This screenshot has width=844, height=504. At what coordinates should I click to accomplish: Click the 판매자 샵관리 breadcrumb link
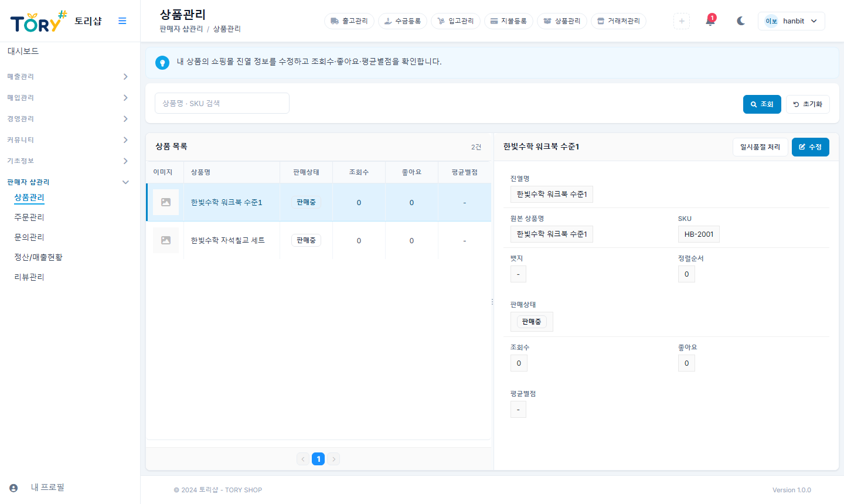tap(181, 29)
